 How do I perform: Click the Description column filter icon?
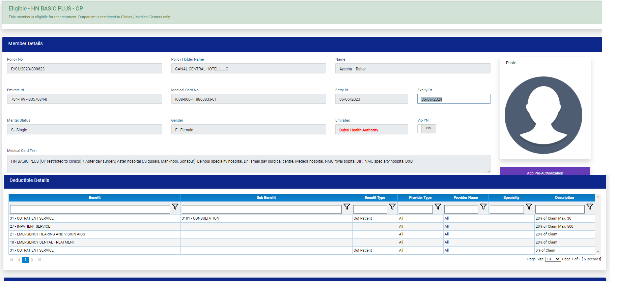tap(589, 207)
